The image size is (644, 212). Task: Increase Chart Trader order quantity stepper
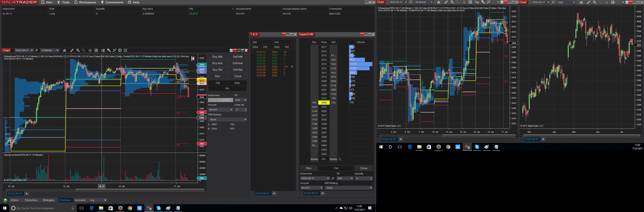[246, 109]
